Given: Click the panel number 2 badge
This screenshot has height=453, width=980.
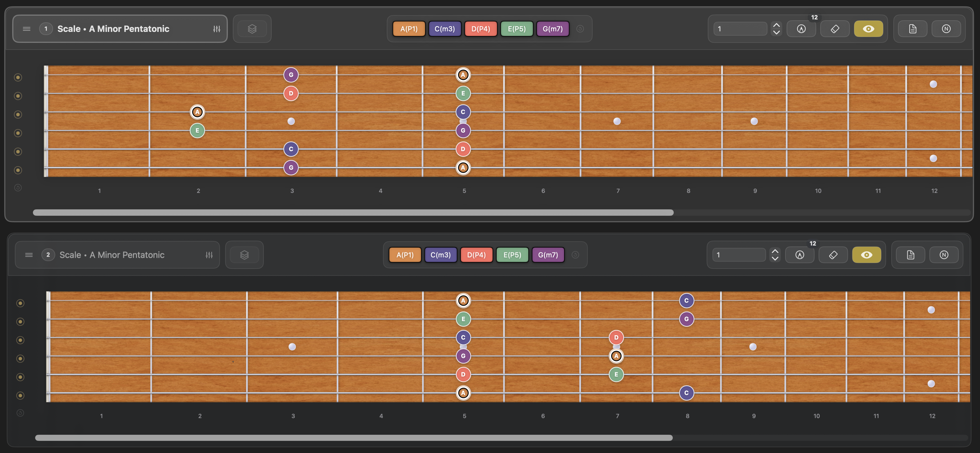Looking at the screenshot, I should 48,255.
